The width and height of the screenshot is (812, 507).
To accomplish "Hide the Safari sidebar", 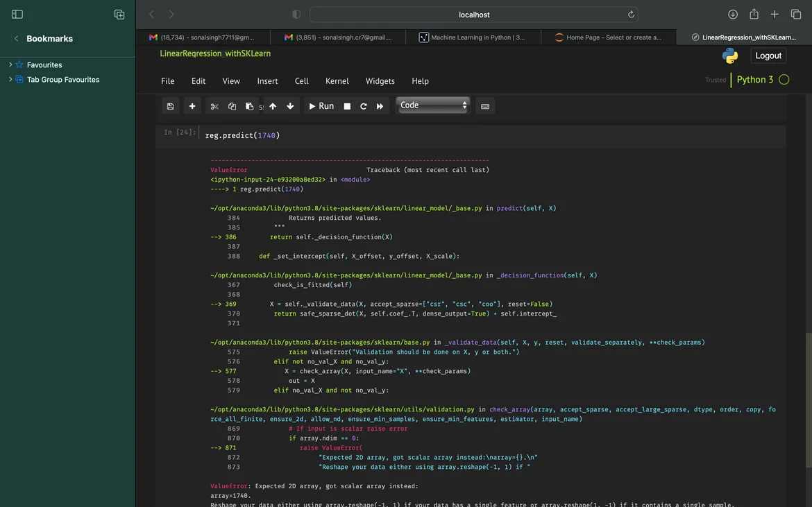I will (x=17, y=15).
